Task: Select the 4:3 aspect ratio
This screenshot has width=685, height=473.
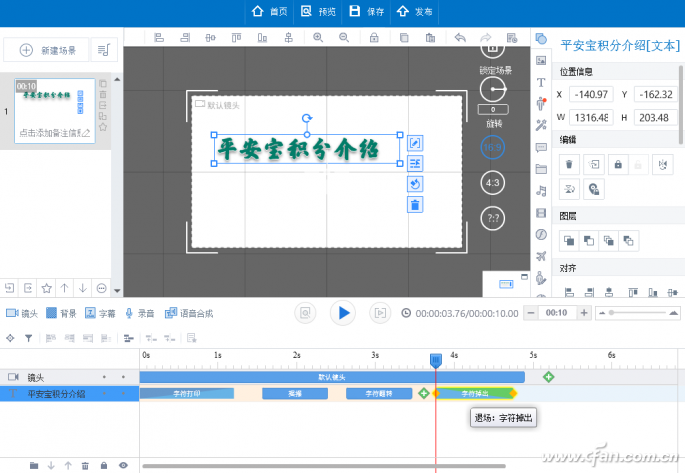Action: (492, 183)
